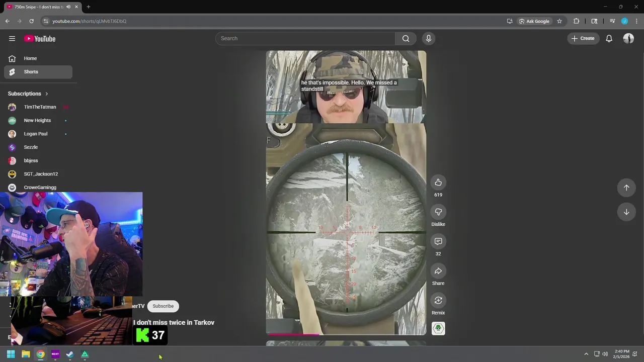Open the sound source thumbnail below Remix
644x362 pixels.
[438, 329]
